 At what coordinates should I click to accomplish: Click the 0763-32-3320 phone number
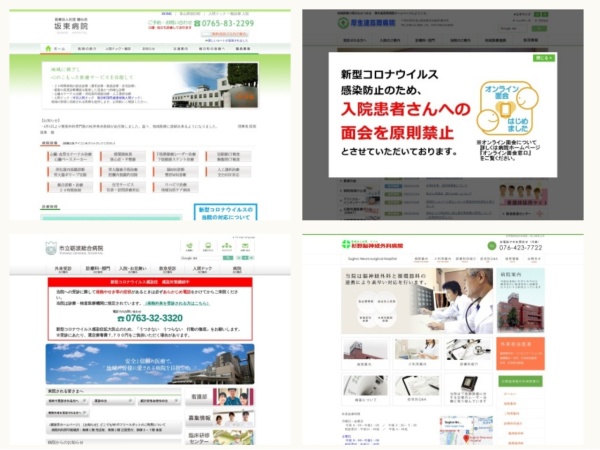point(150,318)
